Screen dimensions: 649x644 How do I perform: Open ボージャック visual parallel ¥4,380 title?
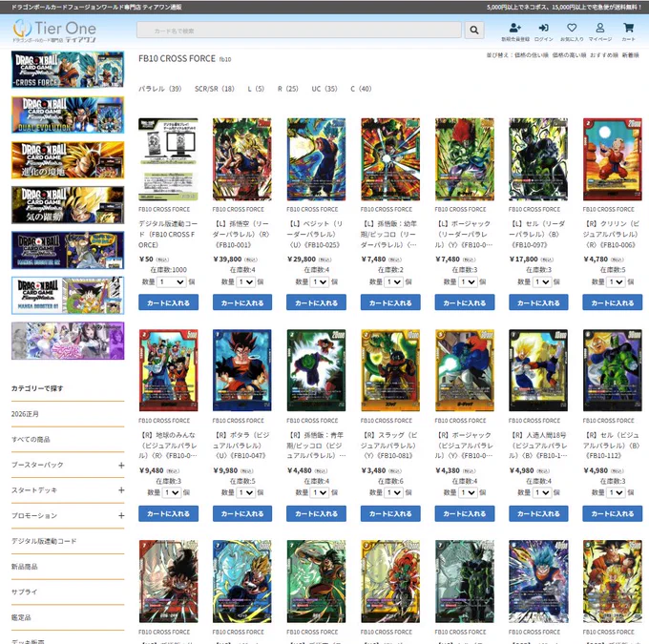coord(465,446)
